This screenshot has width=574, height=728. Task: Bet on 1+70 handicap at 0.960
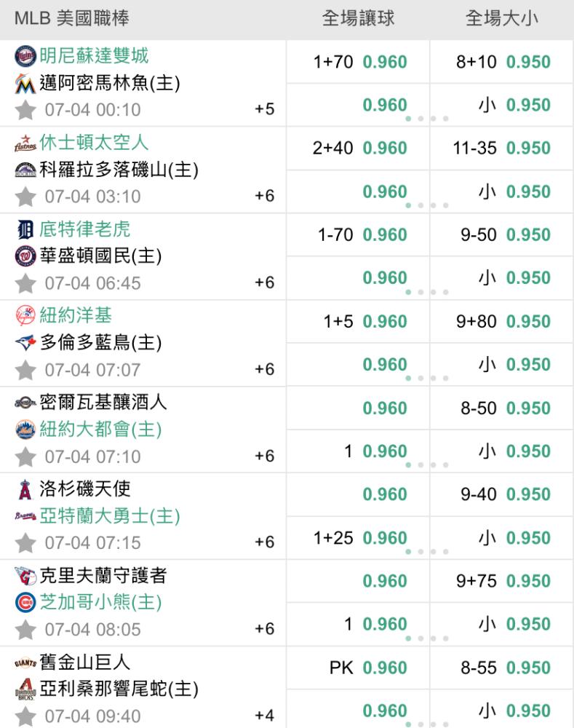pos(358,62)
